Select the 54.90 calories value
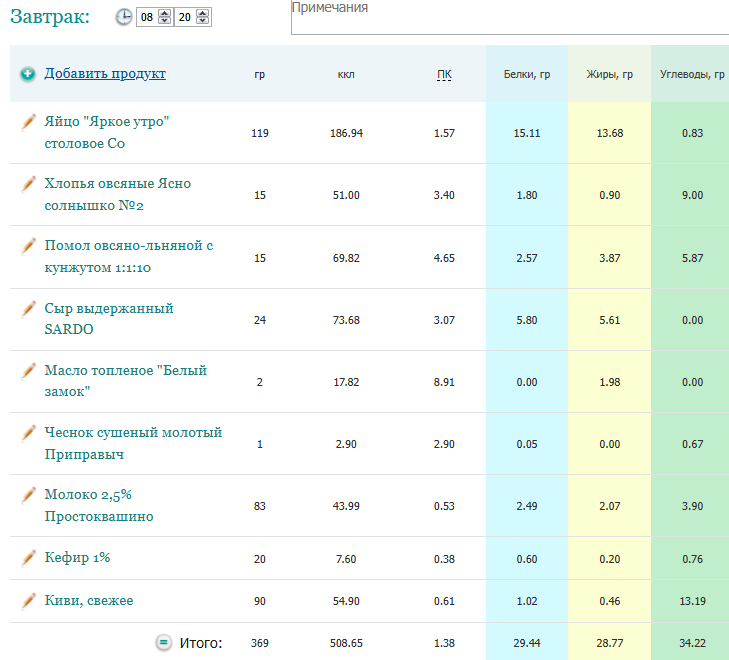The image size is (729, 660). (x=346, y=601)
